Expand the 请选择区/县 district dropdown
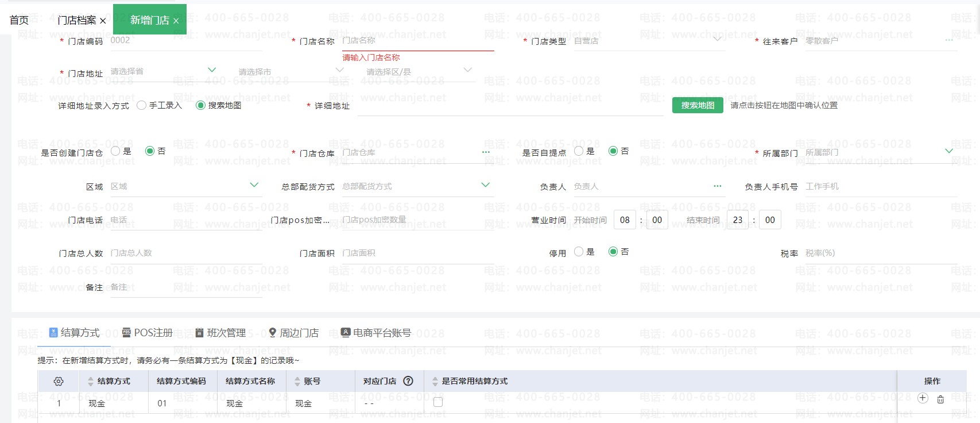 click(x=468, y=70)
